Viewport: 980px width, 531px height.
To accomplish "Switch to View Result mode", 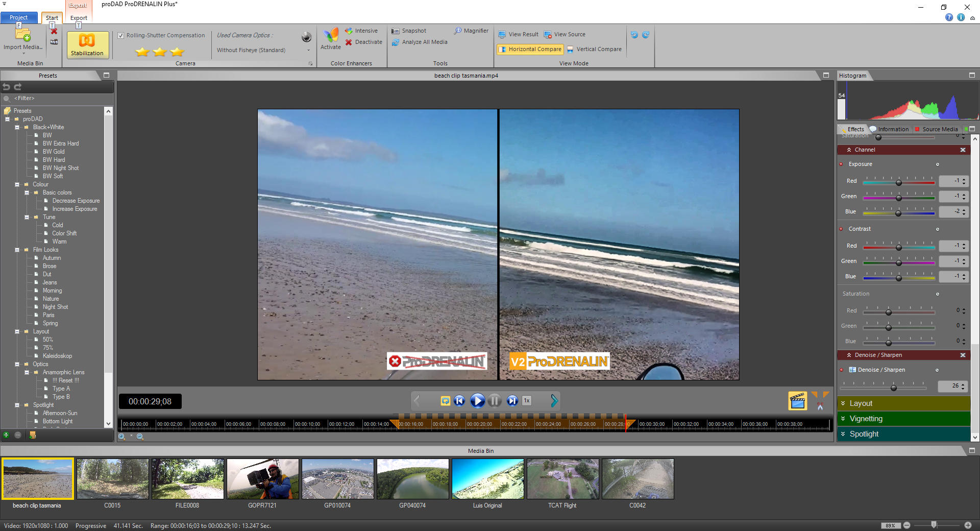I will [518, 34].
